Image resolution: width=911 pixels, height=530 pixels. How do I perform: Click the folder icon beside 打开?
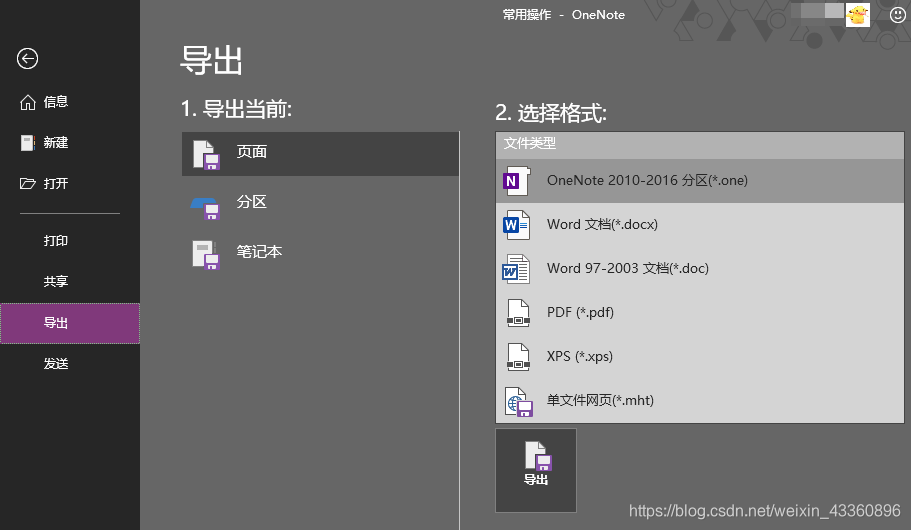pos(27,184)
